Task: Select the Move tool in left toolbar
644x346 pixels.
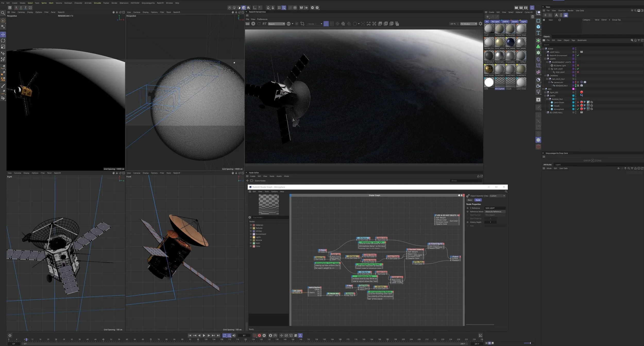Action: point(3,34)
